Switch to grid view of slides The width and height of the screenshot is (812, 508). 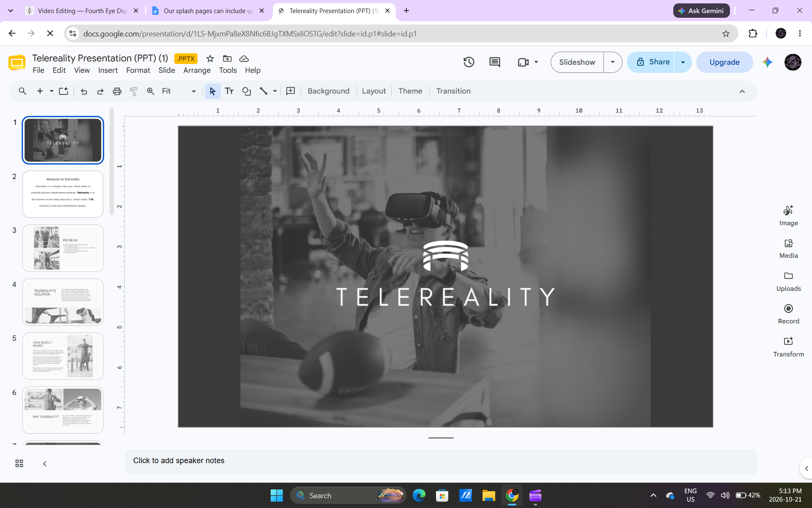[19, 464]
